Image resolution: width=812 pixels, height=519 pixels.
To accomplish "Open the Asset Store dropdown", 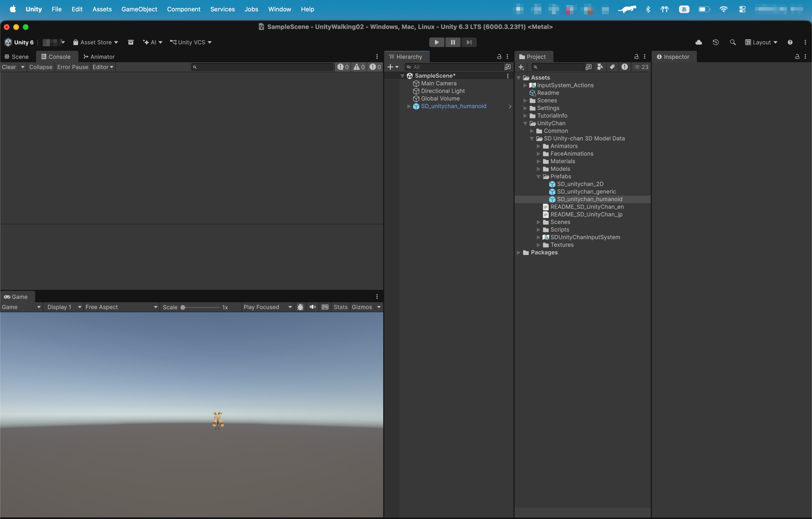I will tap(96, 42).
